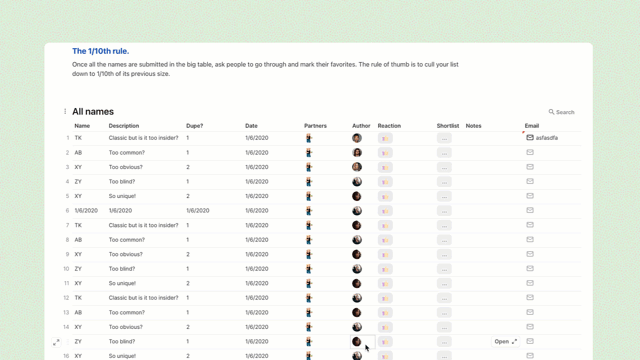This screenshot has width=640, height=360.
Task: Select the Dupe? column header
Action: (194, 126)
